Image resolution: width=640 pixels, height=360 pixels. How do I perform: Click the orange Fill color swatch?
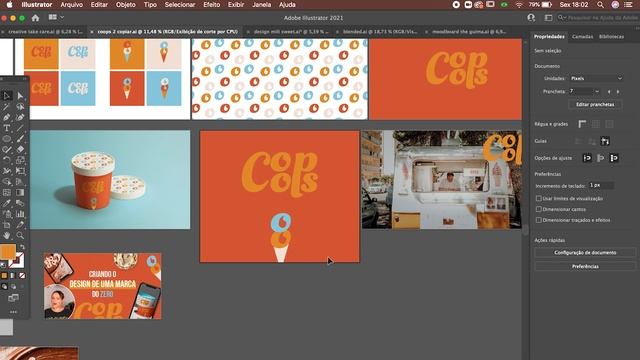[x=8, y=251]
